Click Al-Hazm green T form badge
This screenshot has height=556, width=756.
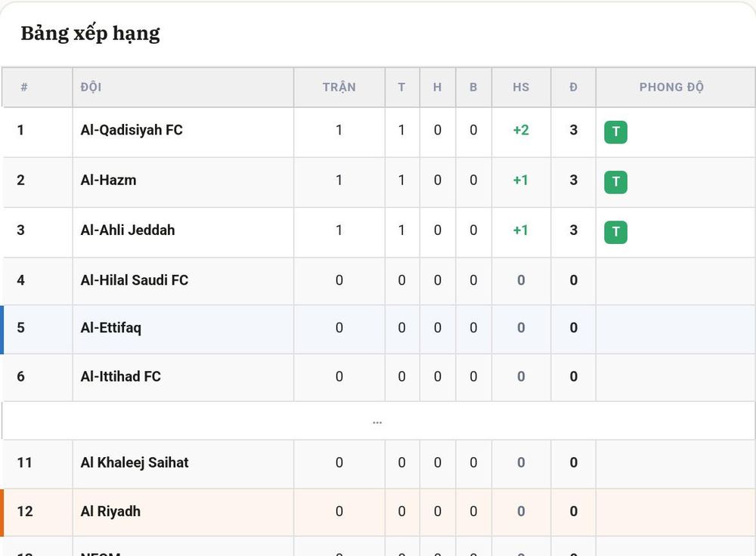click(x=615, y=182)
